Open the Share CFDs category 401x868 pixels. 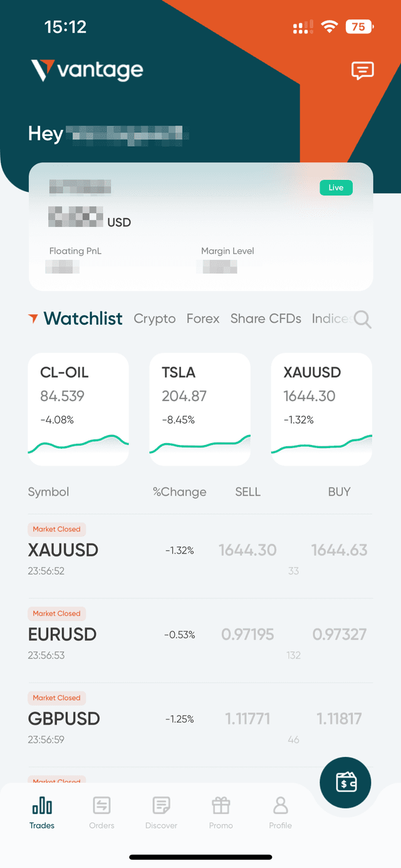[266, 319]
